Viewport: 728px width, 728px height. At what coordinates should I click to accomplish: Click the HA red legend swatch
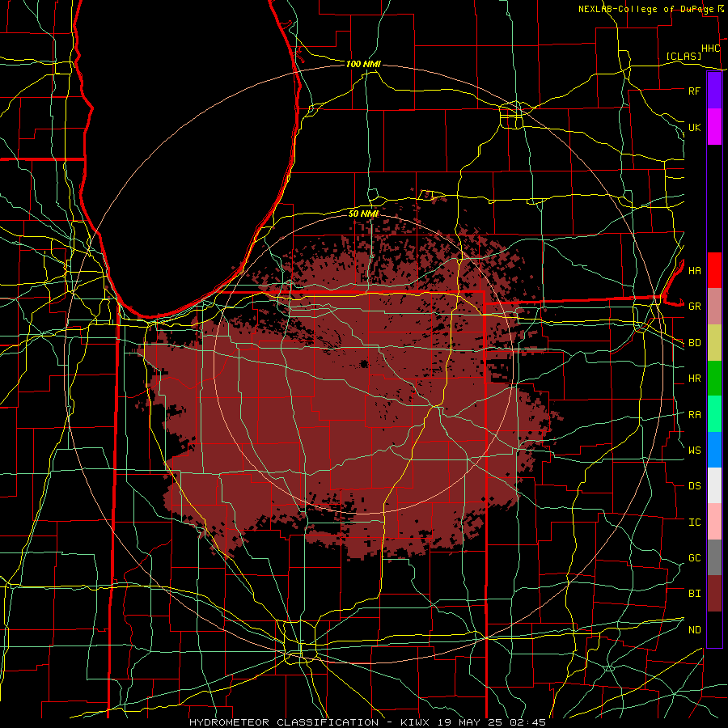714,270
